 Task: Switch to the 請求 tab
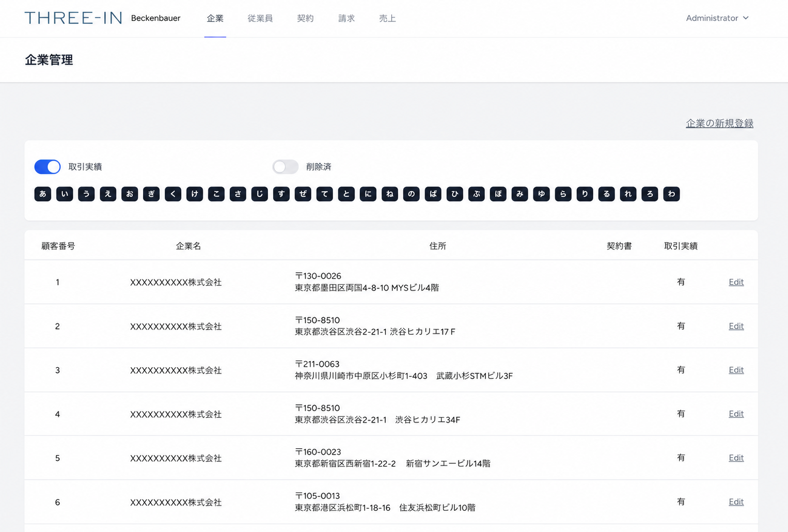tap(346, 19)
